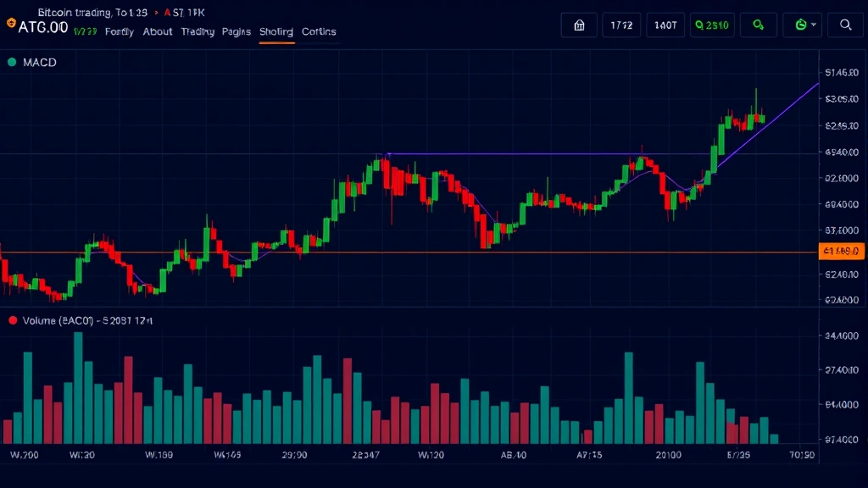Click the green magnifier icon button
This screenshot has width=868, height=488.
(x=759, y=25)
